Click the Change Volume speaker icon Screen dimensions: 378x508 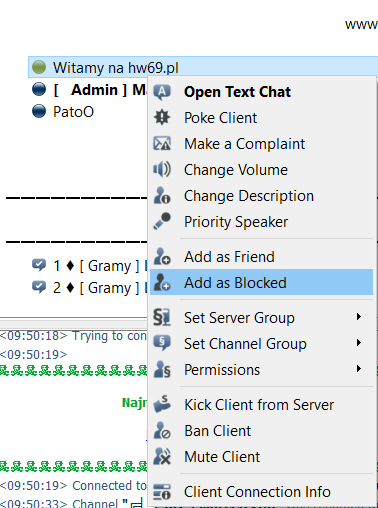click(162, 169)
